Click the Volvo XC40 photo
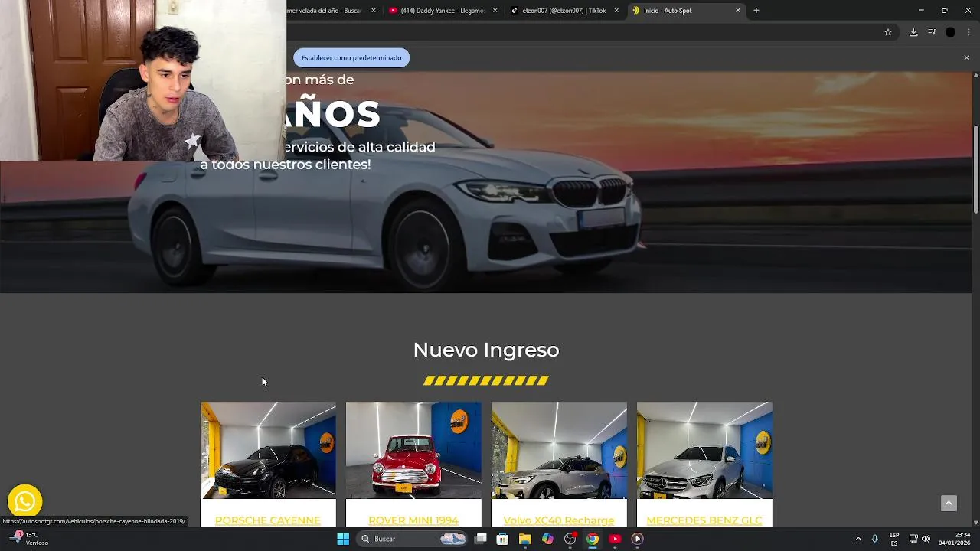Image resolution: width=980 pixels, height=551 pixels. (x=559, y=451)
